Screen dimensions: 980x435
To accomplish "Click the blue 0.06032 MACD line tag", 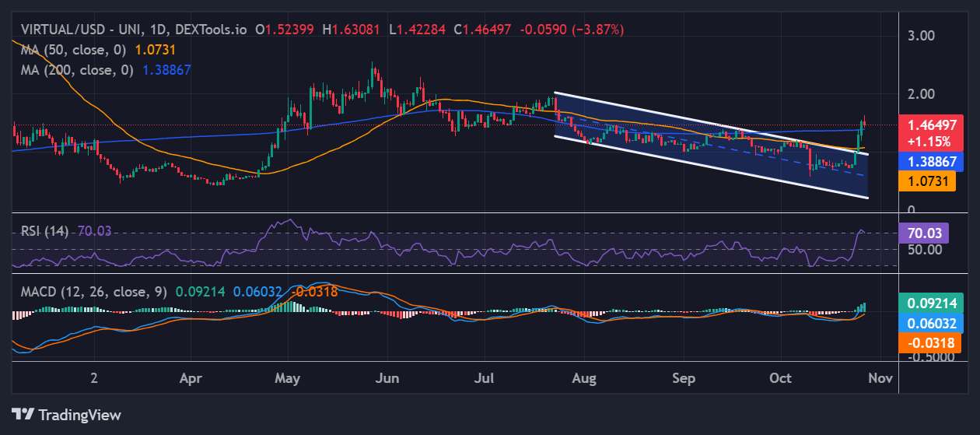I will 930,323.
